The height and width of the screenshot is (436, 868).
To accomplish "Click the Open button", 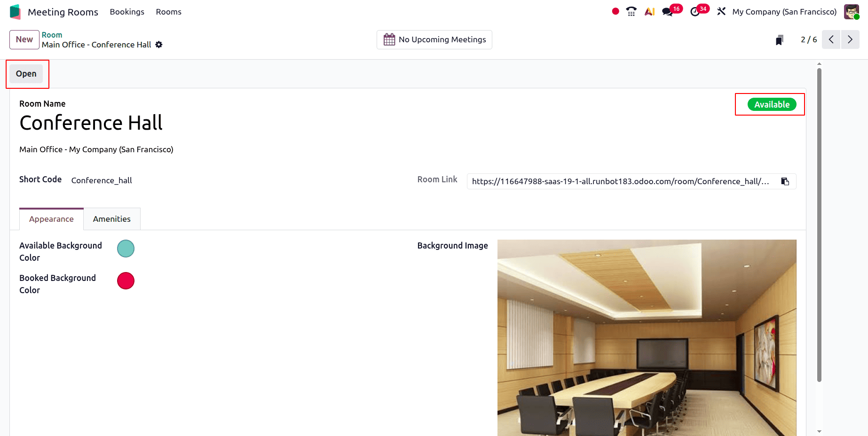I will click(26, 74).
